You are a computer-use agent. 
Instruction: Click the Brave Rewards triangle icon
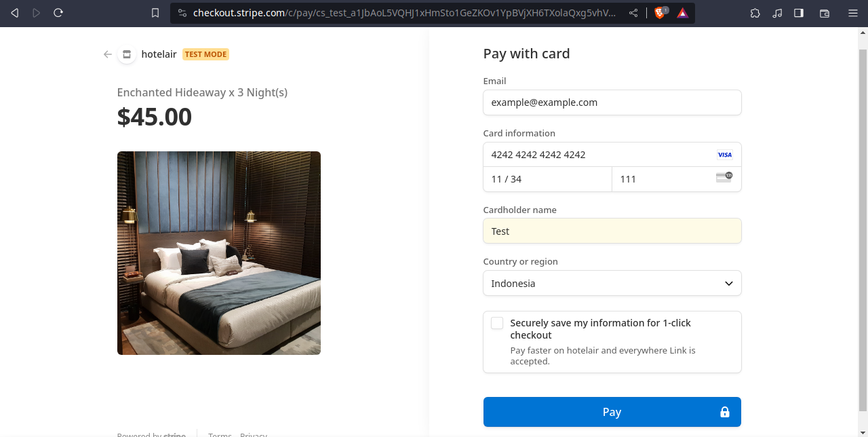[682, 13]
